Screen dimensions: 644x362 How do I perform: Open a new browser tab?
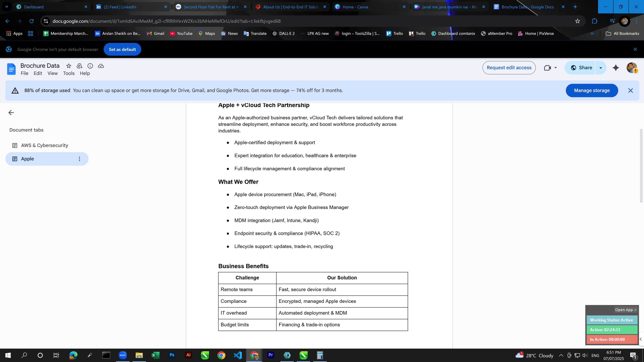point(575,7)
